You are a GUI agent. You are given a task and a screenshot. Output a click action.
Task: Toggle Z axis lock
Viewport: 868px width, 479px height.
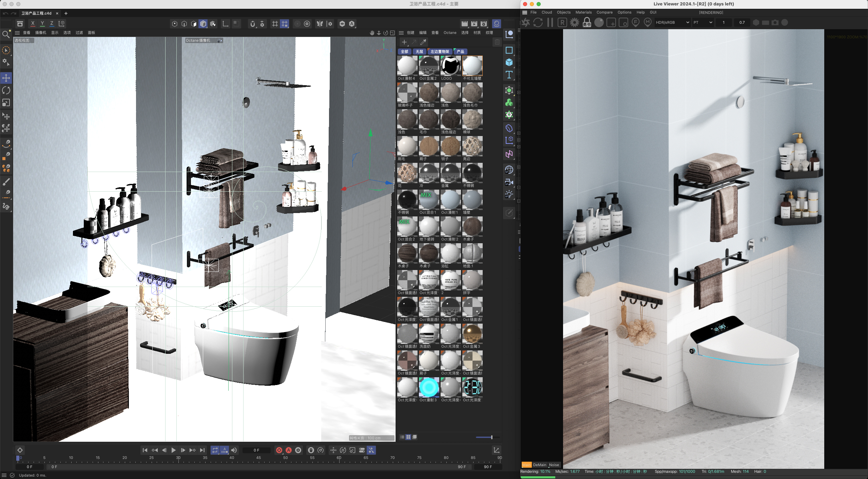[52, 24]
